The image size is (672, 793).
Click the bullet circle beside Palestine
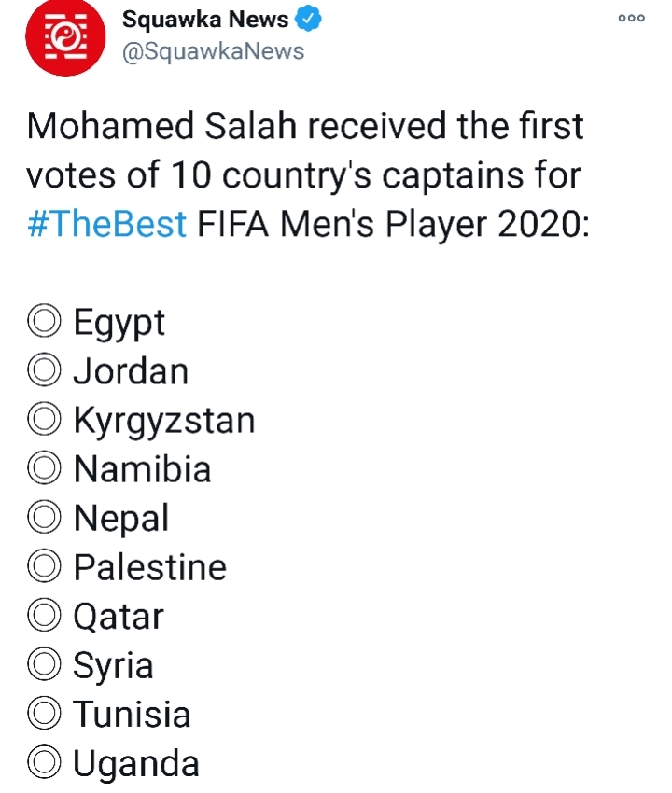tap(44, 567)
